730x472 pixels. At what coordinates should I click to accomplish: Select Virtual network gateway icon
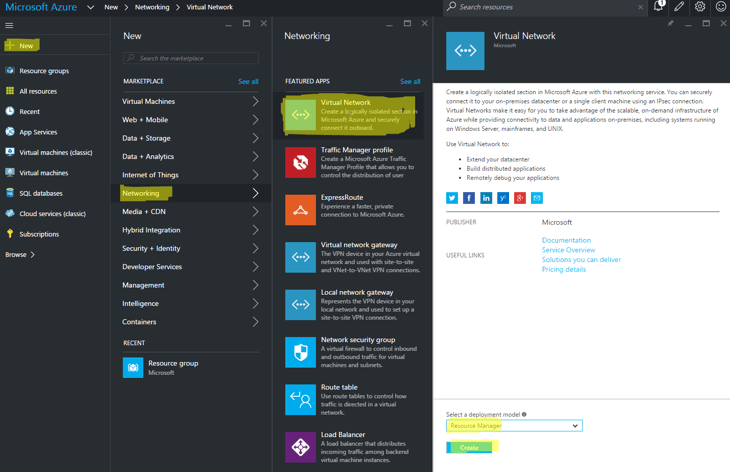[300, 257]
